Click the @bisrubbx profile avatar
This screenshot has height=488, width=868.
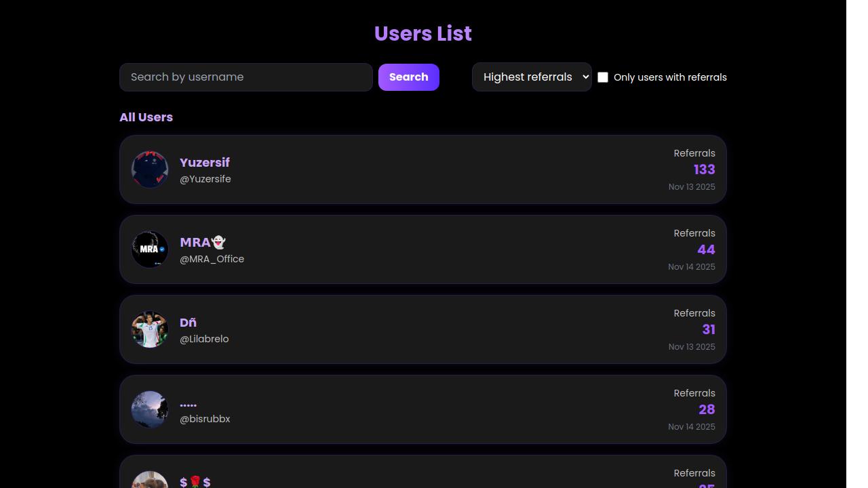click(150, 409)
